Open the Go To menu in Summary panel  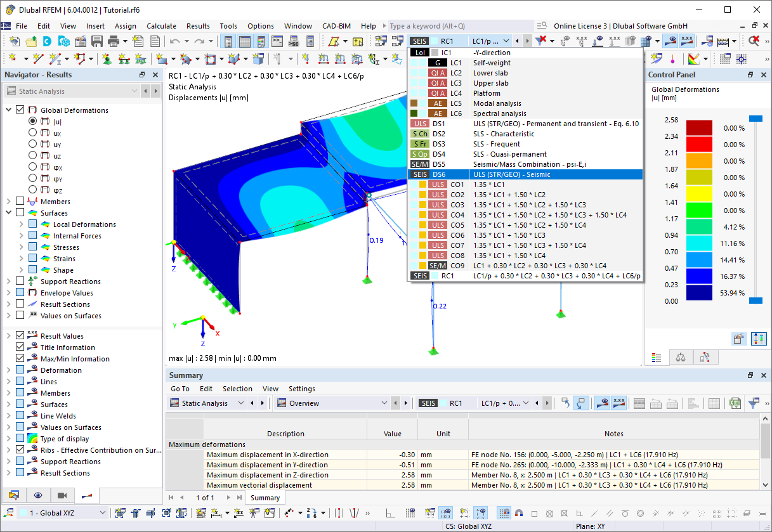pos(180,389)
